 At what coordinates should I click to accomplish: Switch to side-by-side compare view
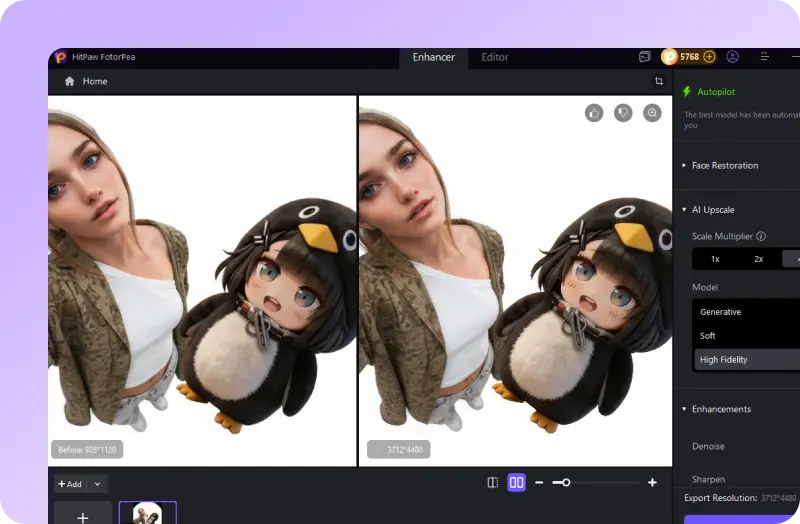pyautogui.click(x=516, y=482)
